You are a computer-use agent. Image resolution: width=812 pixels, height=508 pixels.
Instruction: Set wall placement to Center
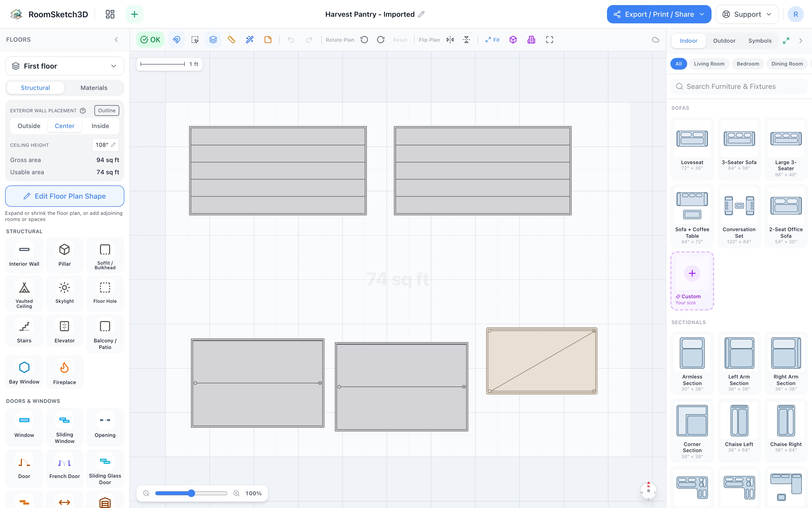pyautogui.click(x=64, y=126)
